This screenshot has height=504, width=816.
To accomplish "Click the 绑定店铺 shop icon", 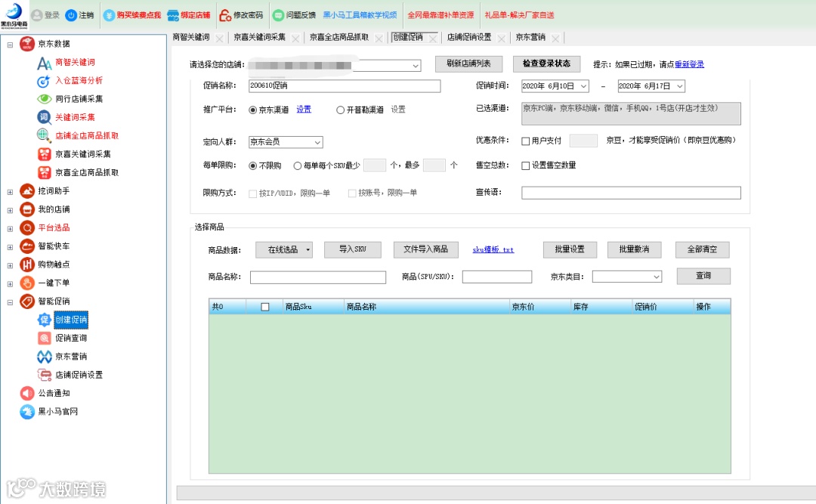I will pyautogui.click(x=173, y=16).
